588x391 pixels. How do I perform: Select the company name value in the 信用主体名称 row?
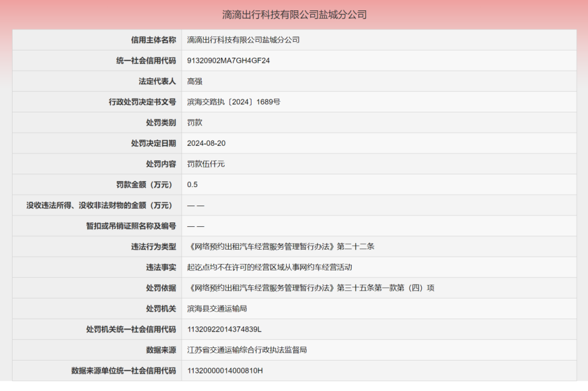(x=243, y=40)
